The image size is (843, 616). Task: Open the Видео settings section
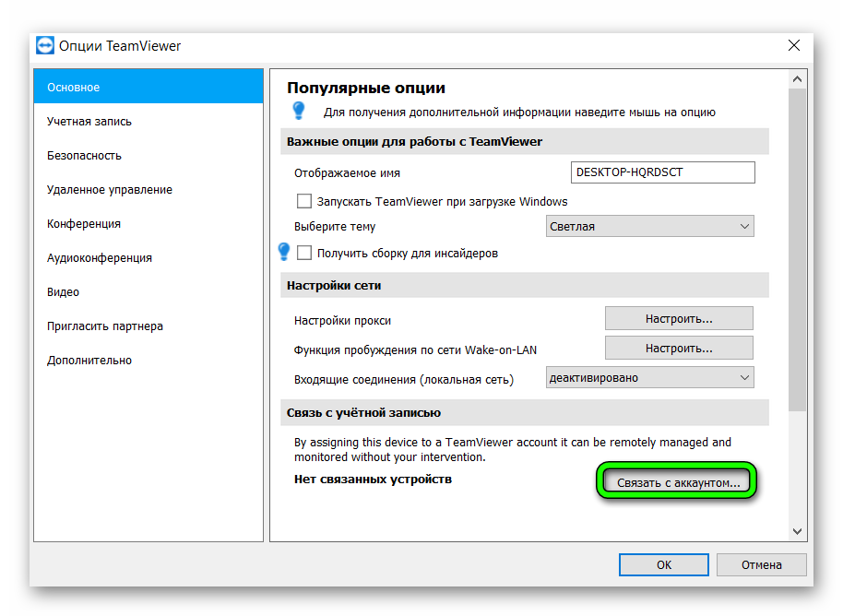pyautogui.click(x=148, y=292)
